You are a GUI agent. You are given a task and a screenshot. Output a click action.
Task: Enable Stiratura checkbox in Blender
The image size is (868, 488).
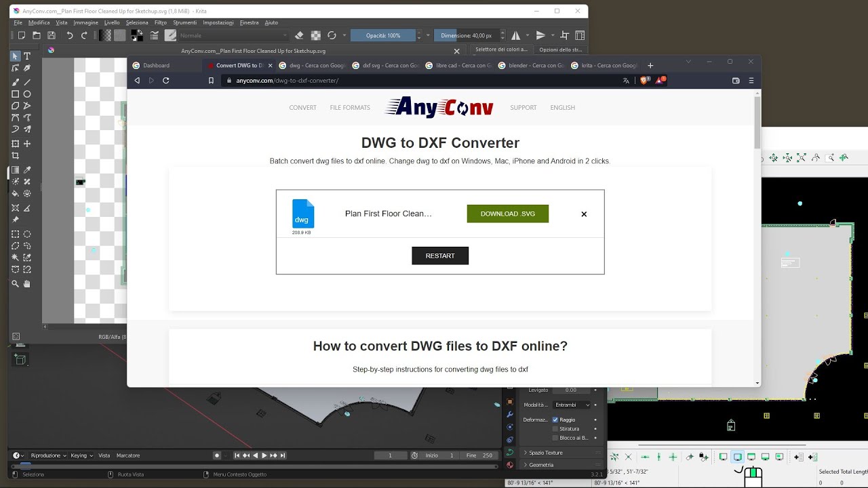point(555,428)
